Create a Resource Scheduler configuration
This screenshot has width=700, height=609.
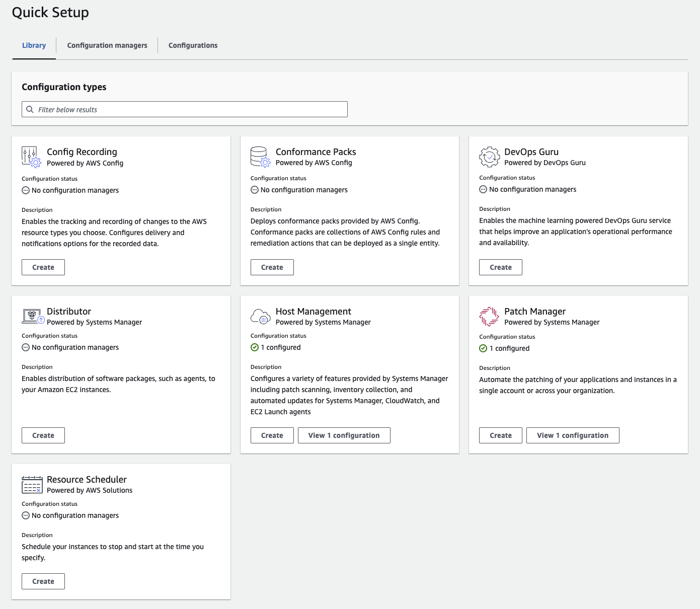point(43,581)
